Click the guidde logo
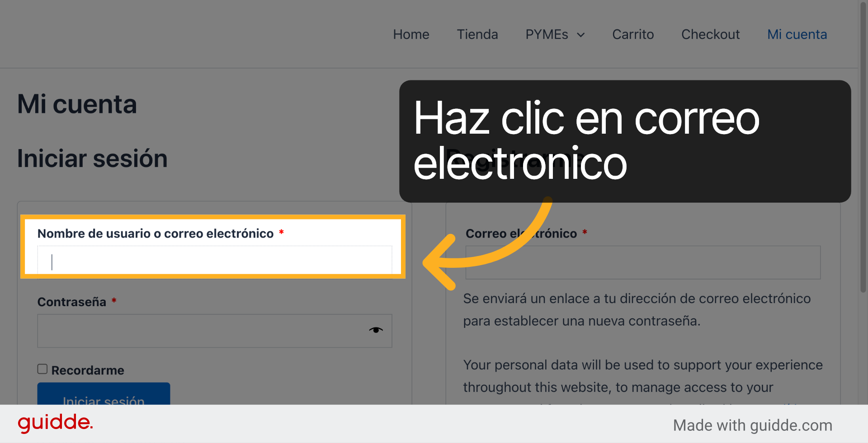This screenshot has height=443, width=868. click(x=55, y=423)
